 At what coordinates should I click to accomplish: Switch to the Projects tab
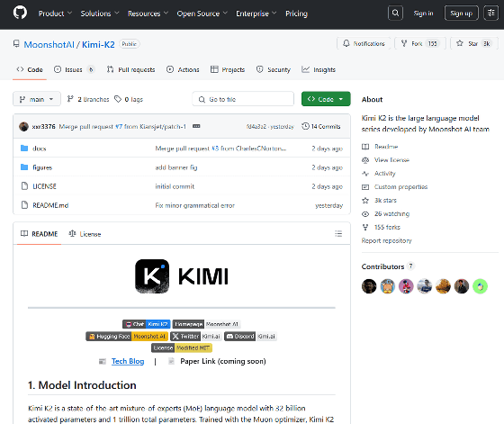pyautogui.click(x=228, y=69)
